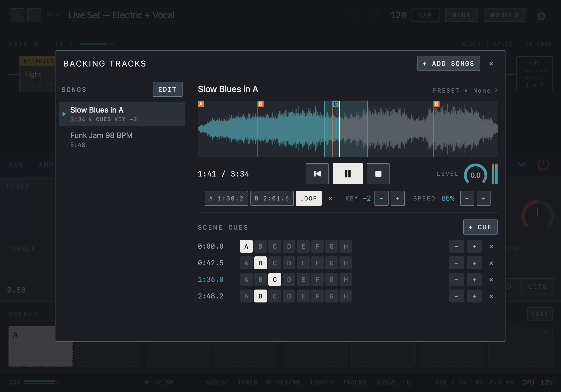Clear the A/B loop points

coord(330,198)
